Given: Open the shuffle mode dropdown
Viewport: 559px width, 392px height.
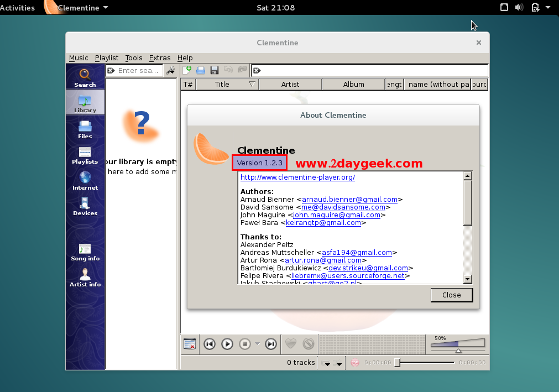Looking at the screenshot, I should (x=339, y=363).
